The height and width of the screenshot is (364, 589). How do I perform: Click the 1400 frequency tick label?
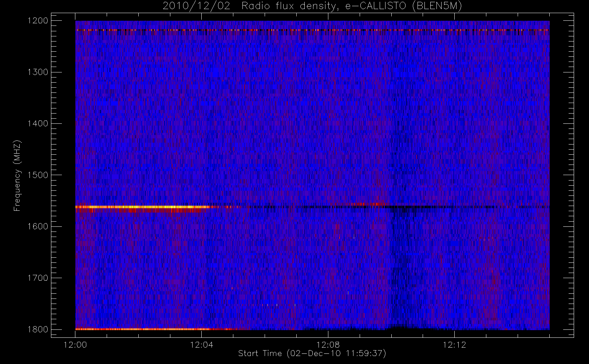(x=38, y=123)
